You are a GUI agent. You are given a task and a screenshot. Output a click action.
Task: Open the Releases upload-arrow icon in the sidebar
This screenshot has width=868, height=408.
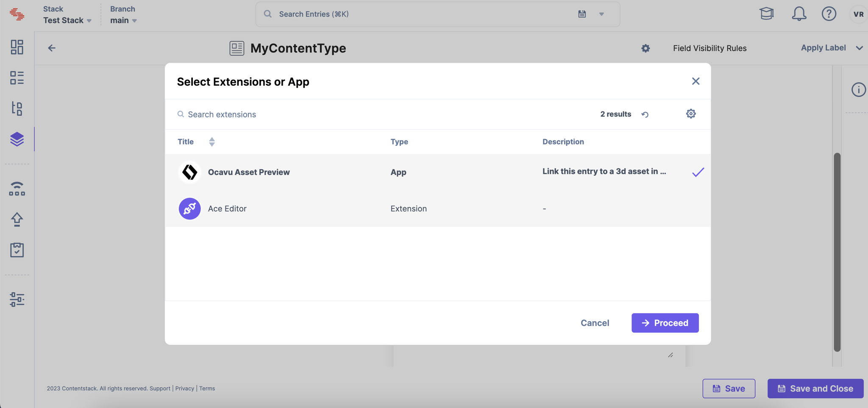(x=17, y=219)
